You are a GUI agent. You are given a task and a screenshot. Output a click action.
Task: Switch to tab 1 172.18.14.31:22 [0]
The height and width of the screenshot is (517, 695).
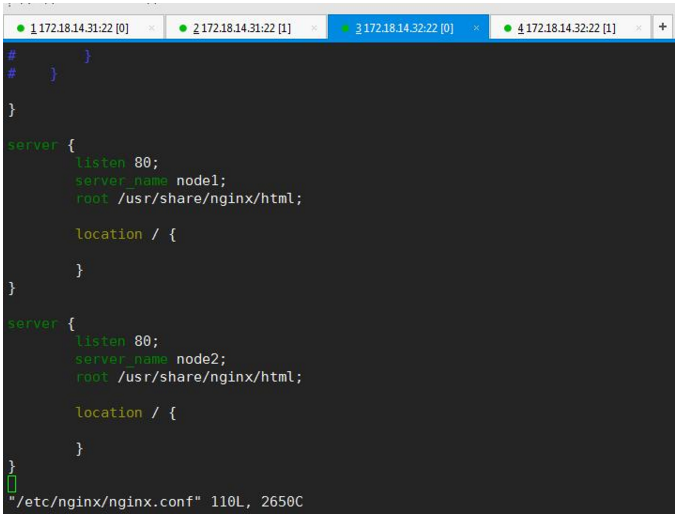pyautogui.click(x=83, y=28)
